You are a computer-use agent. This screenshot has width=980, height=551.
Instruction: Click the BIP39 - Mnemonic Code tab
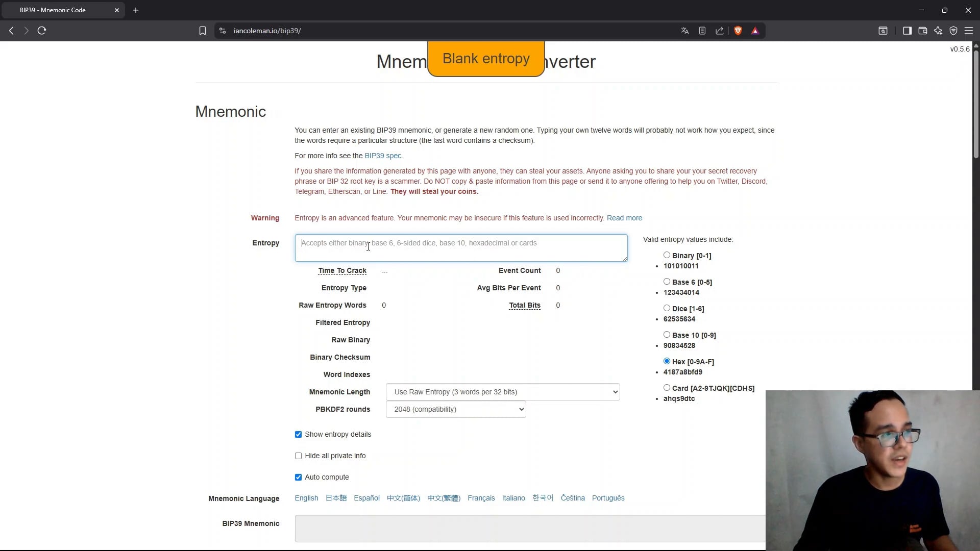tap(53, 10)
